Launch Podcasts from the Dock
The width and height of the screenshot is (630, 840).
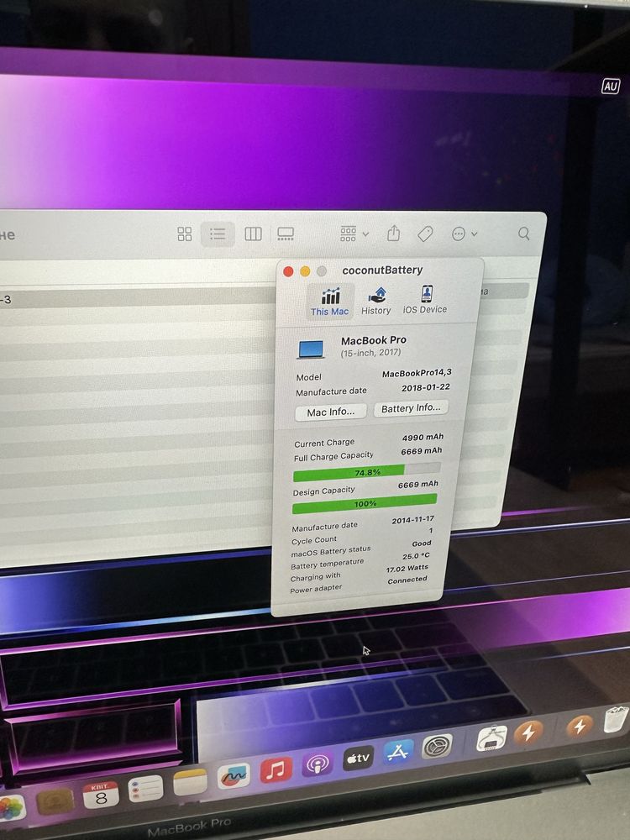318,764
